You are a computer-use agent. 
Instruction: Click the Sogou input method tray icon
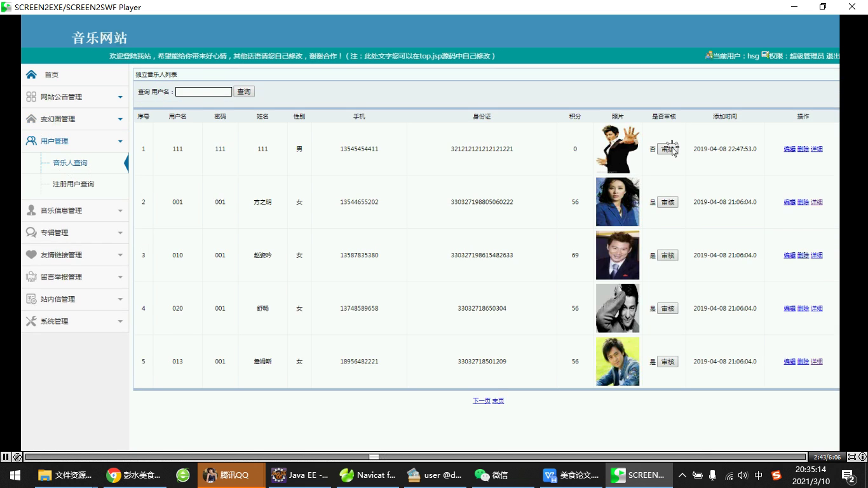[776, 475]
